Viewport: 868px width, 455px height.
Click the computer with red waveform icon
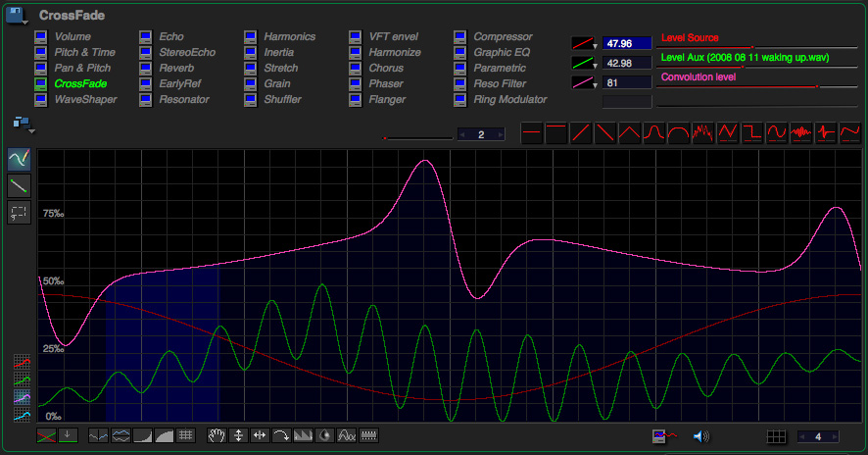pos(664,436)
